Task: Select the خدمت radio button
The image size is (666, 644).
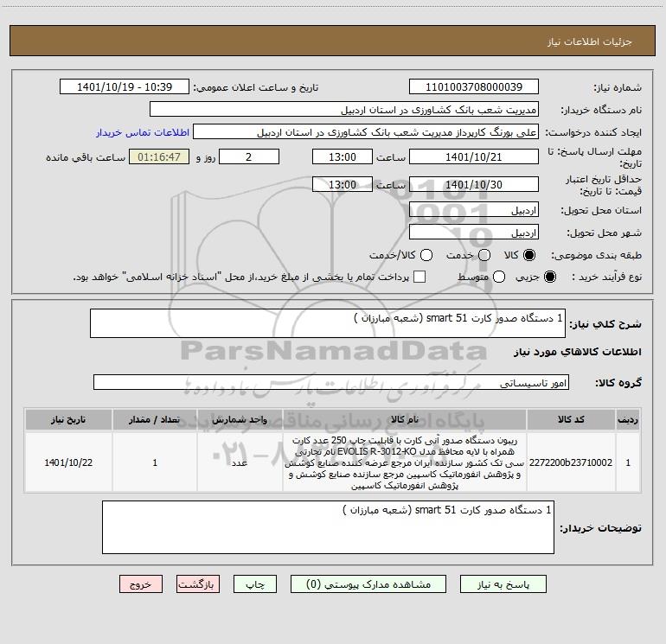Action: pyautogui.click(x=484, y=255)
